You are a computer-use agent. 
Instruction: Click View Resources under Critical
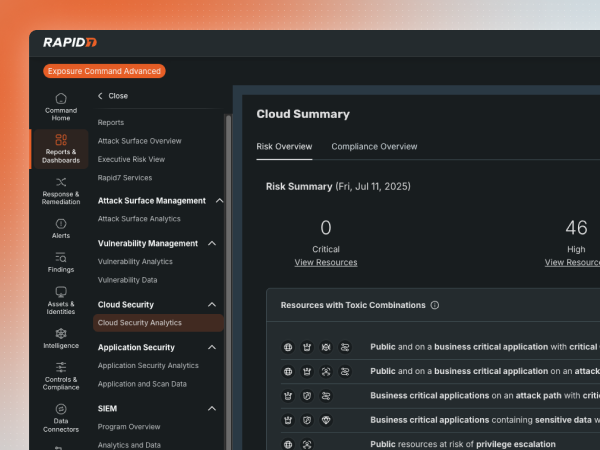tap(325, 262)
